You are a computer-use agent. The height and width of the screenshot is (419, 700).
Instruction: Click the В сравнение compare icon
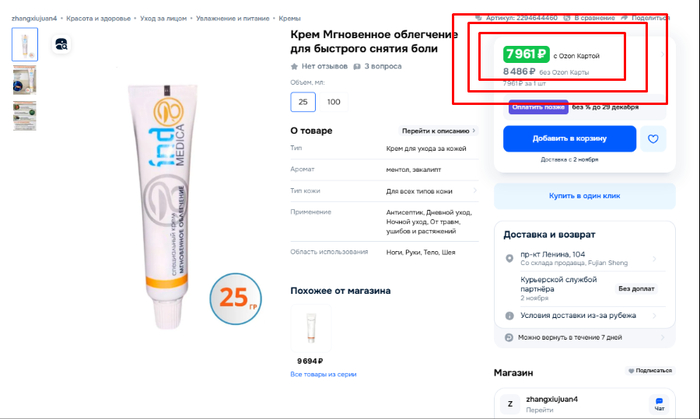568,18
